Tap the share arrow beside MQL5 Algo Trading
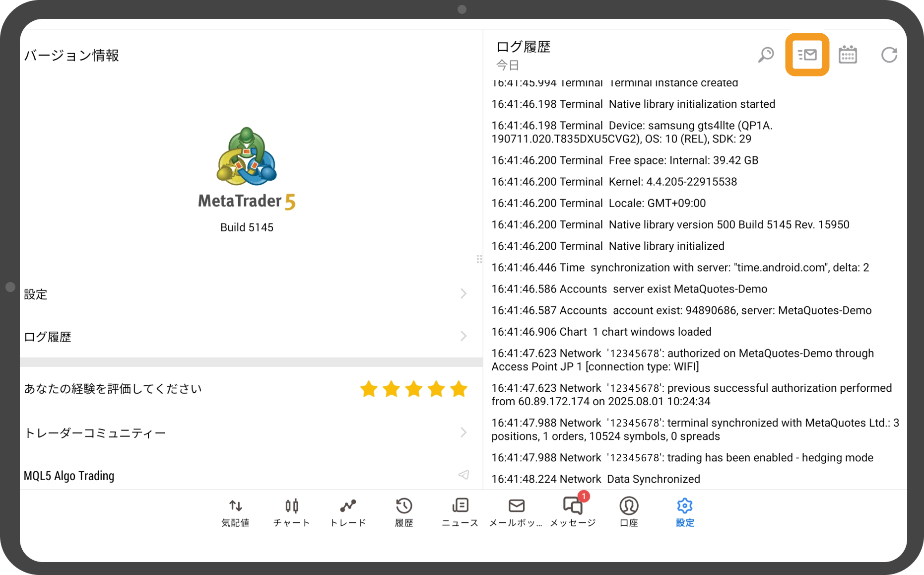The image size is (924, 575). 463,475
